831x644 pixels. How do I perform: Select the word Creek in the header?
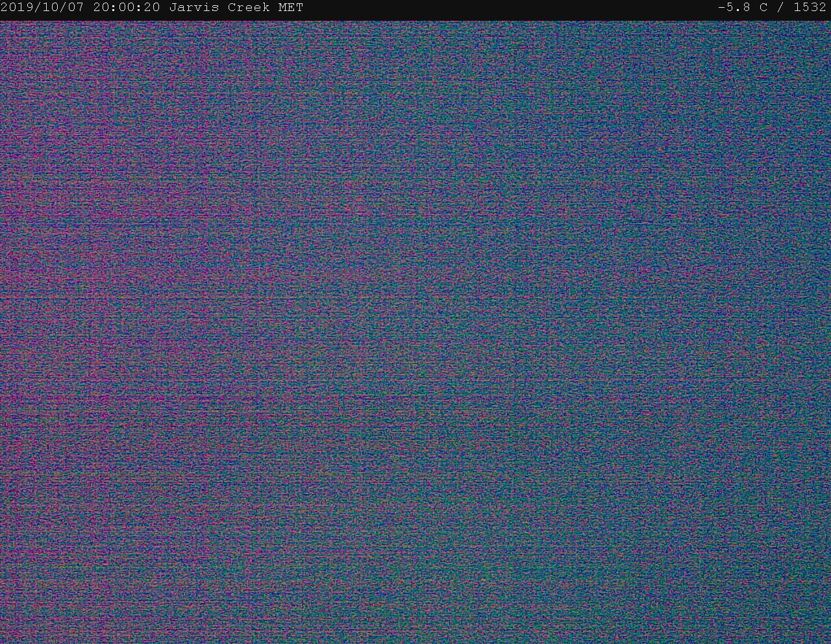click(x=249, y=8)
